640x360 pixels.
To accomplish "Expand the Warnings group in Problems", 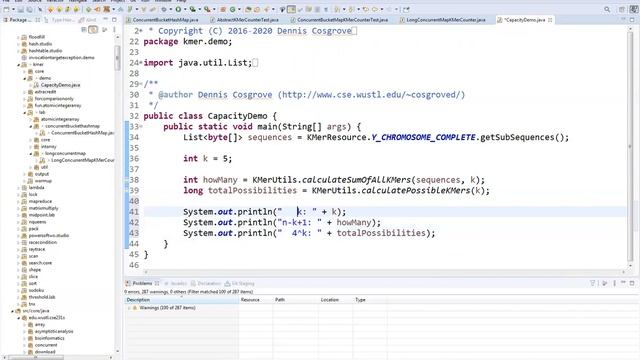I will 129,308.
